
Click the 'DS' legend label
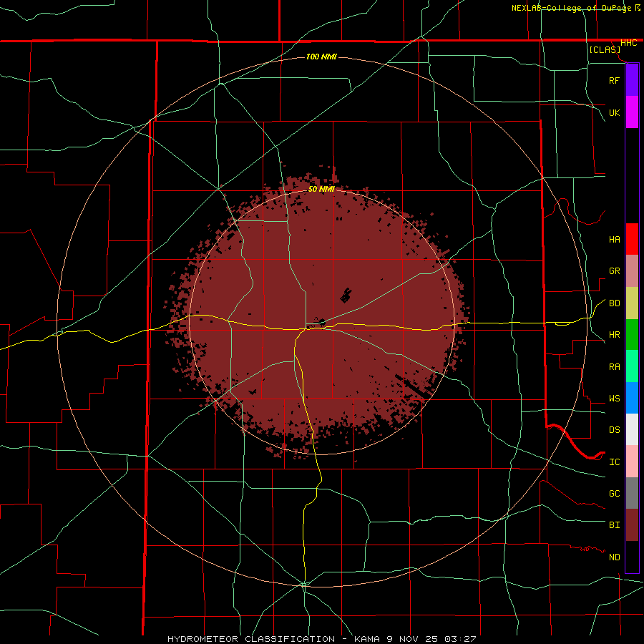[614, 429]
